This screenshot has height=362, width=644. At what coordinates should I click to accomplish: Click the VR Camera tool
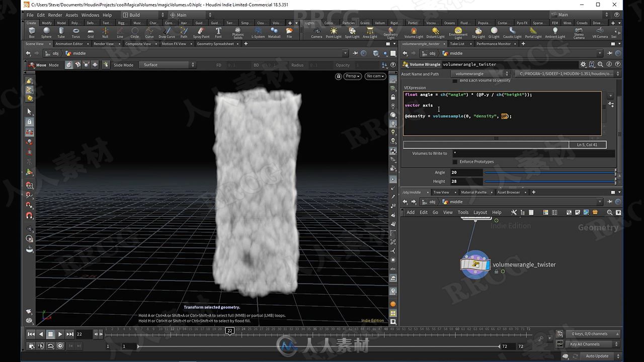click(x=600, y=33)
